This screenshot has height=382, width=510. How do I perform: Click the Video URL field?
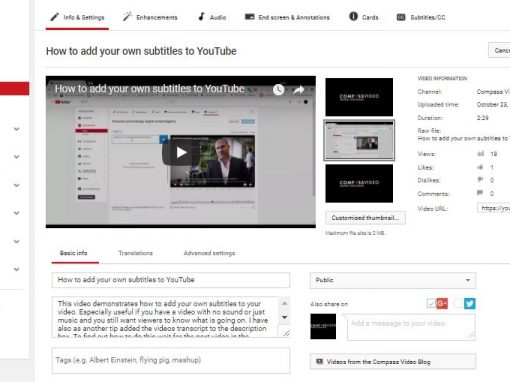tap(494, 208)
